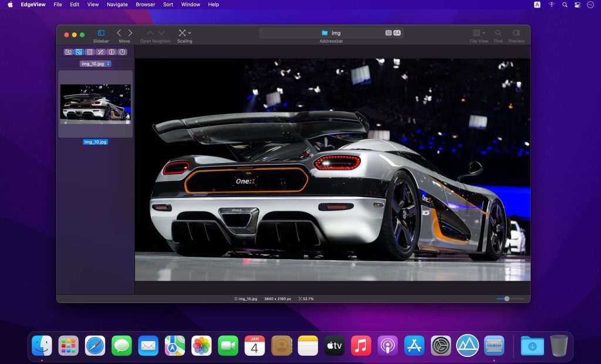Open the history panel in sidebar
Screen dimensions: 601x364
coord(122,52)
